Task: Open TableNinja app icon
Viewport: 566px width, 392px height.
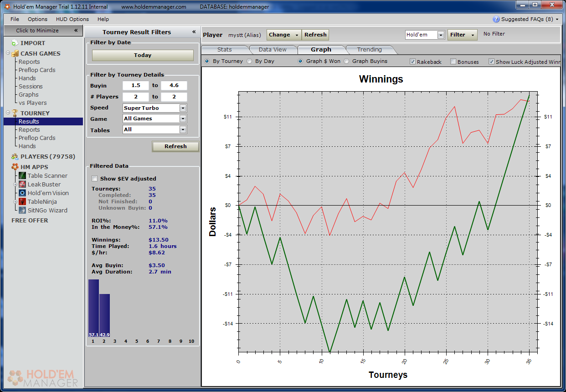Action: pos(22,202)
